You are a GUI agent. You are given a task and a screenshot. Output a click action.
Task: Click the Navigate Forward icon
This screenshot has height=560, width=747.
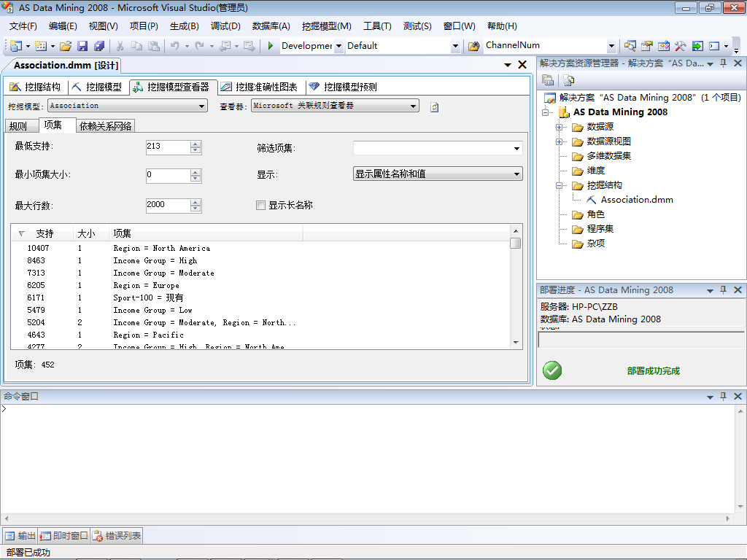tap(249, 46)
